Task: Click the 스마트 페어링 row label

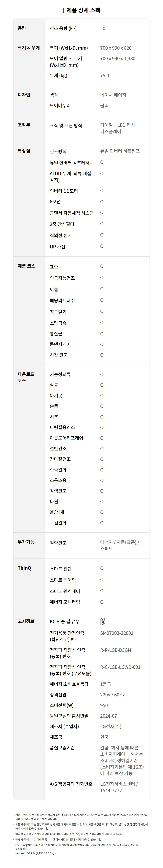Action: (63, 579)
